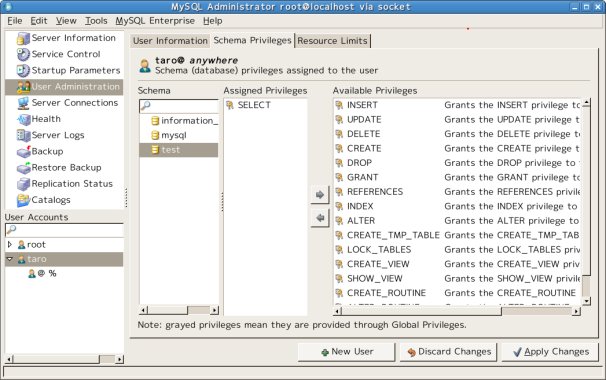Click the CREATE privilege icon
Screen dimensions: 606x380
[x=339, y=148]
